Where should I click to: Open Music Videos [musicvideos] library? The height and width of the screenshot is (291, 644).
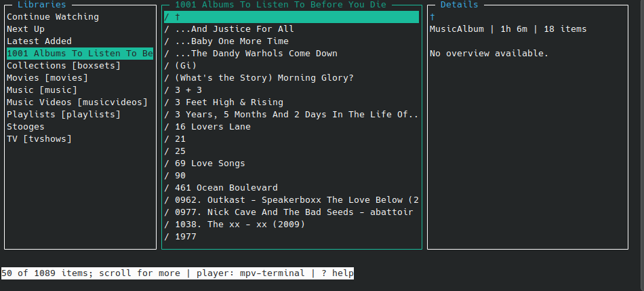coord(77,102)
